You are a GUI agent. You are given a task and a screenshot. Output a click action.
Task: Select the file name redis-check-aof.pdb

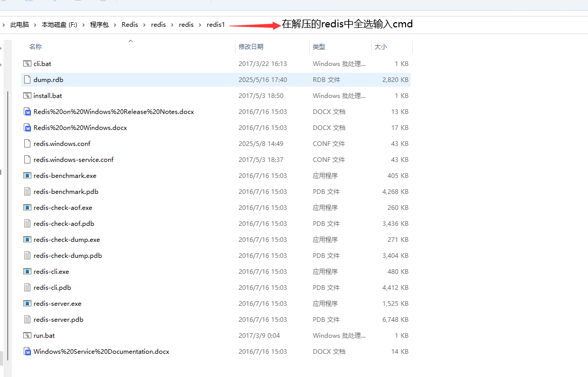[x=64, y=224]
